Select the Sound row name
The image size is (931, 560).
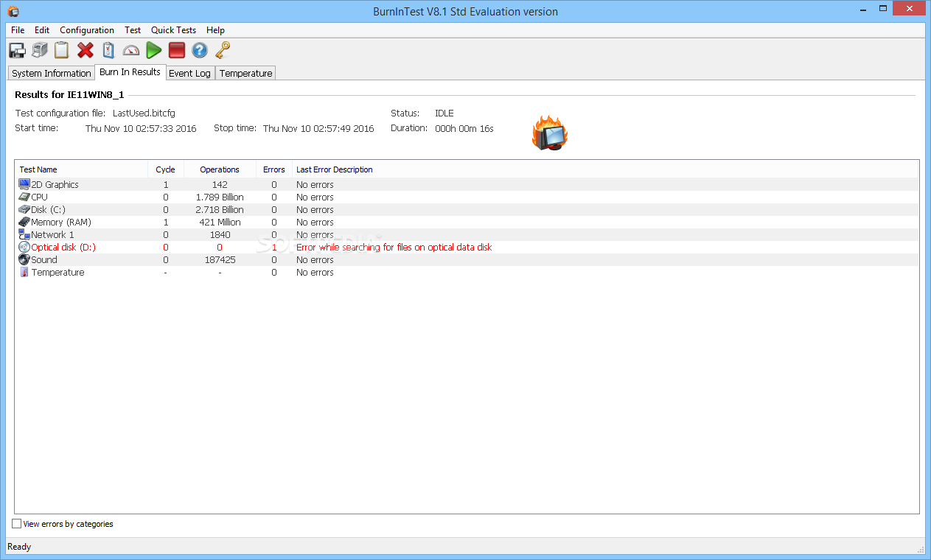pyautogui.click(x=44, y=259)
